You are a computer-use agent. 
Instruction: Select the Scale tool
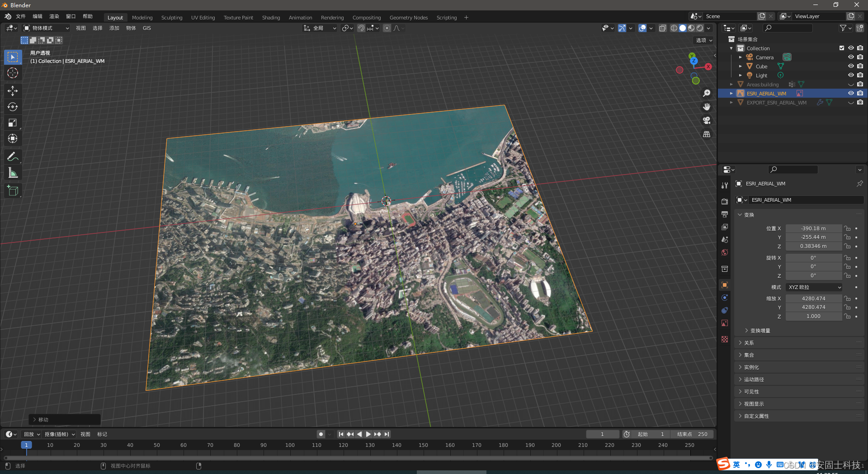13,123
